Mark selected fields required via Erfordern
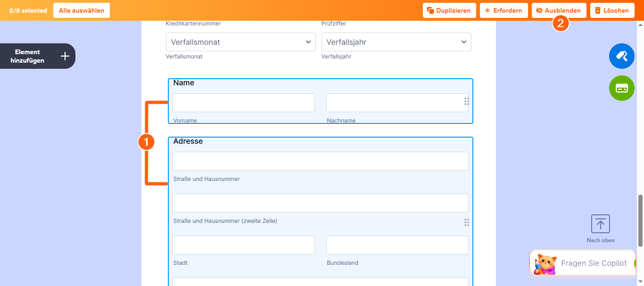The width and height of the screenshot is (644, 286). 504,10
